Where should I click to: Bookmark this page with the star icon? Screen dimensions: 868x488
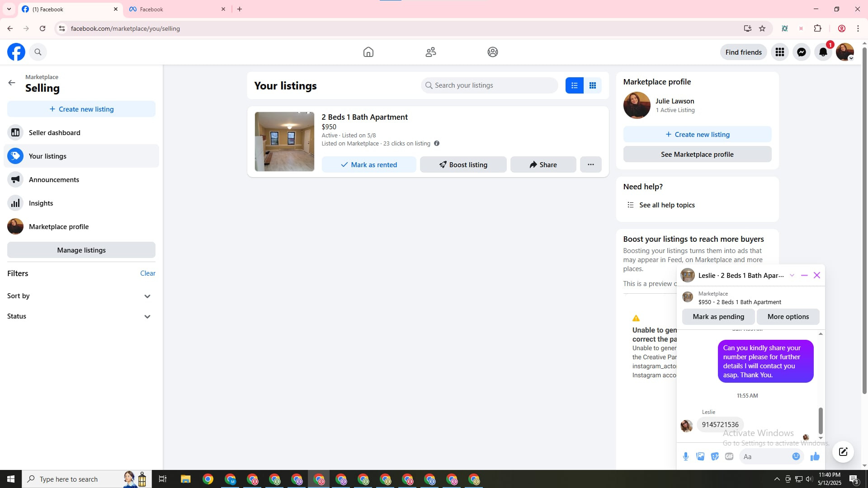click(x=762, y=28)
